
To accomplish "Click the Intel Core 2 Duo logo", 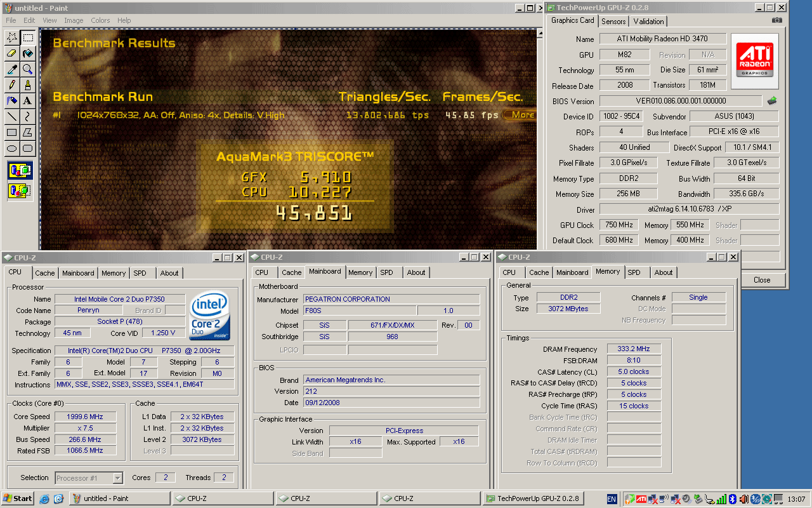I will pyautogui.click(x=209, y=316).
